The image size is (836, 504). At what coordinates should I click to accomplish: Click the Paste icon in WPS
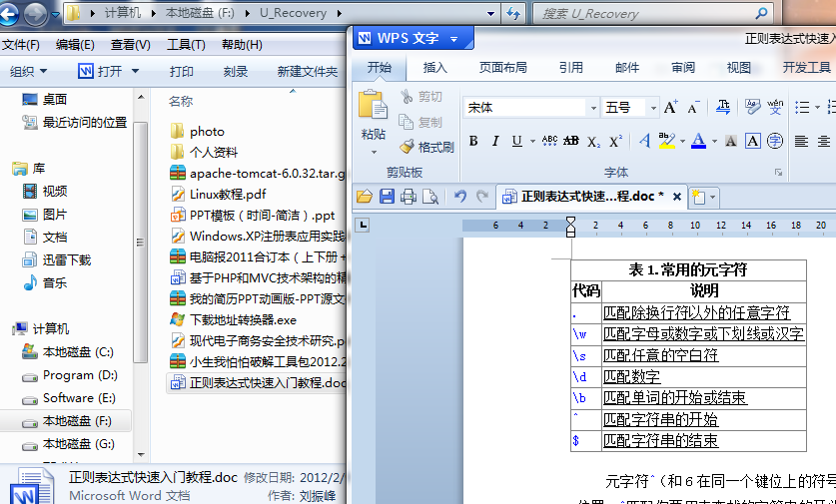[x=373, y=105]
